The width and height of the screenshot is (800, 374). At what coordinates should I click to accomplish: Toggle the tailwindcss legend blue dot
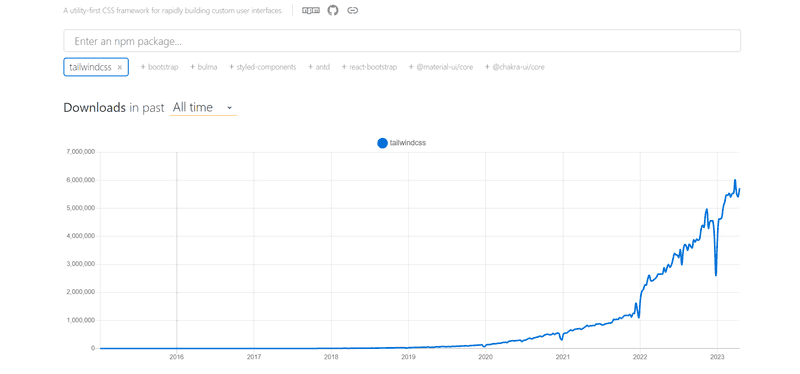[x=382, y=143]
